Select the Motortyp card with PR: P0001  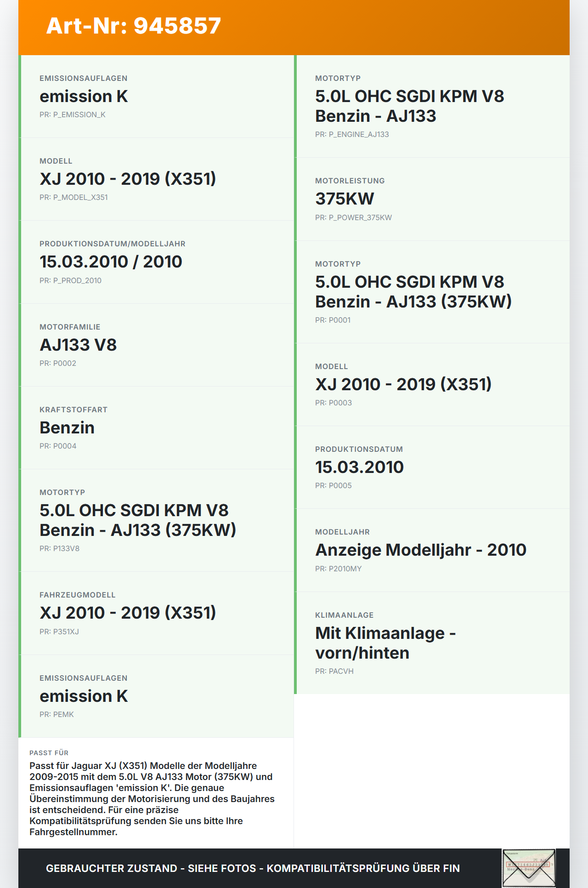(432, 292)
